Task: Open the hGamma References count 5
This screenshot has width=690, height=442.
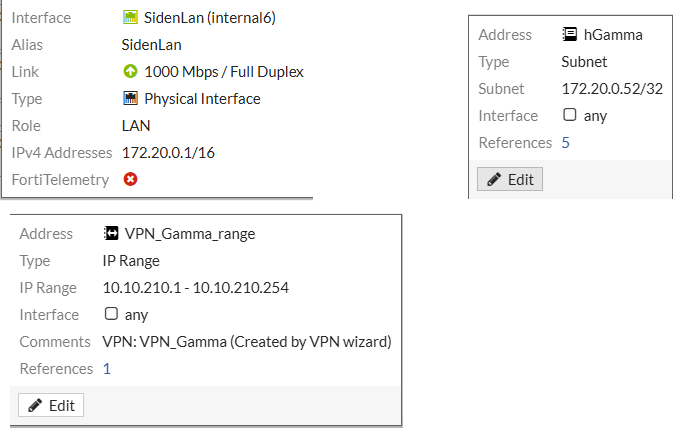Action: click(x=566, y=143)
